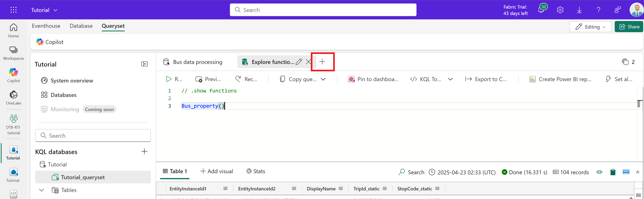Open the Stats view

point(256,171)
